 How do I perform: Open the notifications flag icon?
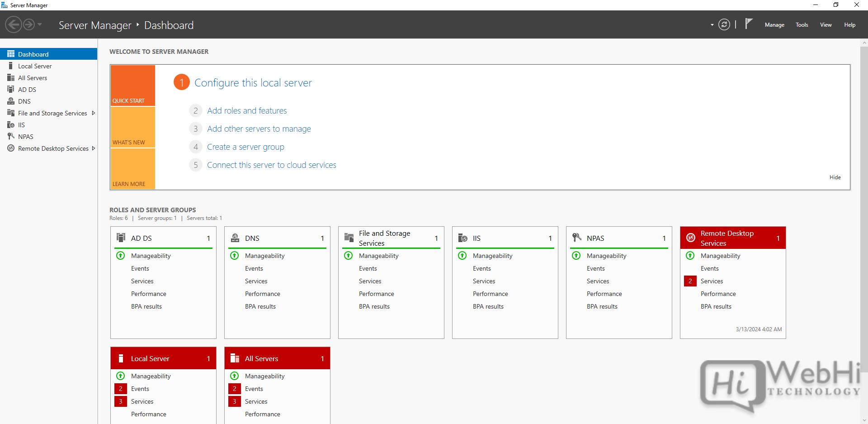pos(749,24)
